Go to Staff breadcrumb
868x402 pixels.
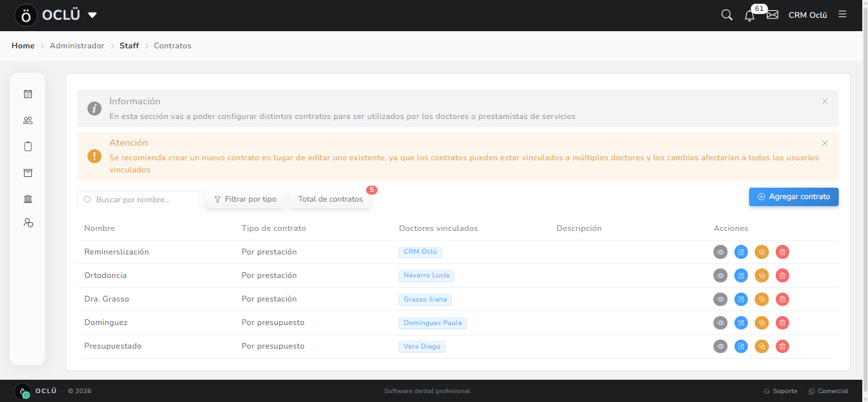pos(129,46)
